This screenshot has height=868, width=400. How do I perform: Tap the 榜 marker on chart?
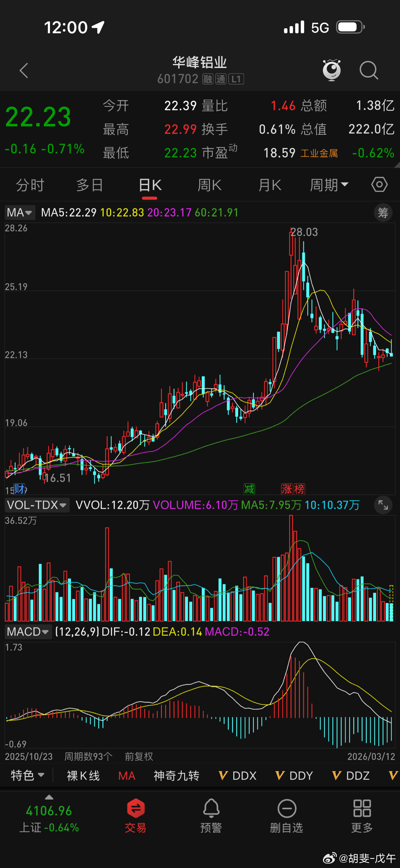299,489
